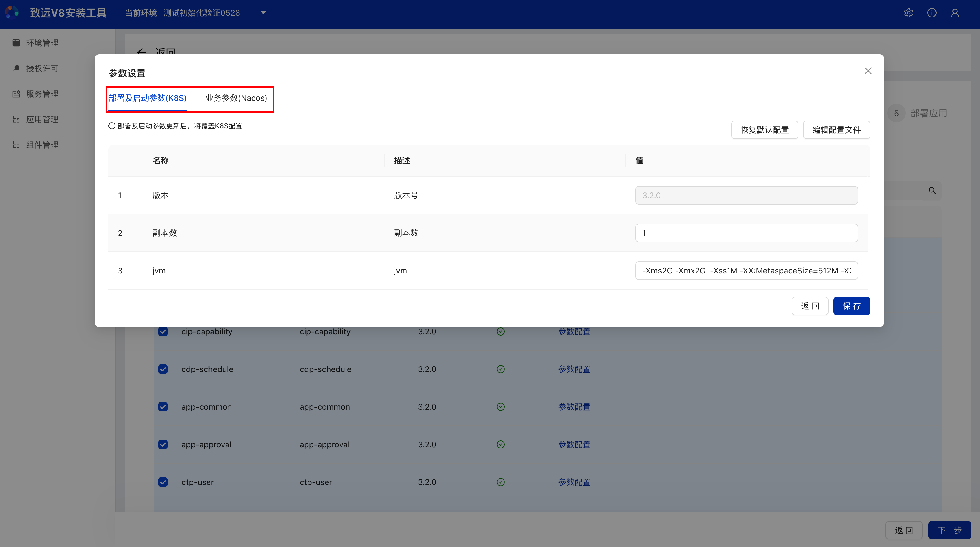Open 参数配置 link for ctp-user
The height and width of the screenshot is (547, 980).
click(x=574, y=482)
